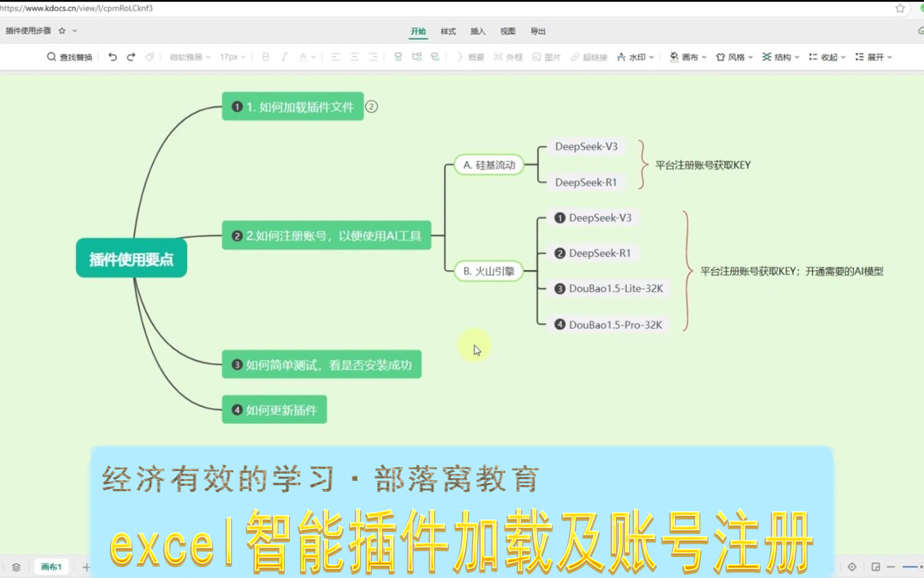Add a 概要 summary bracket

(471, 57)
